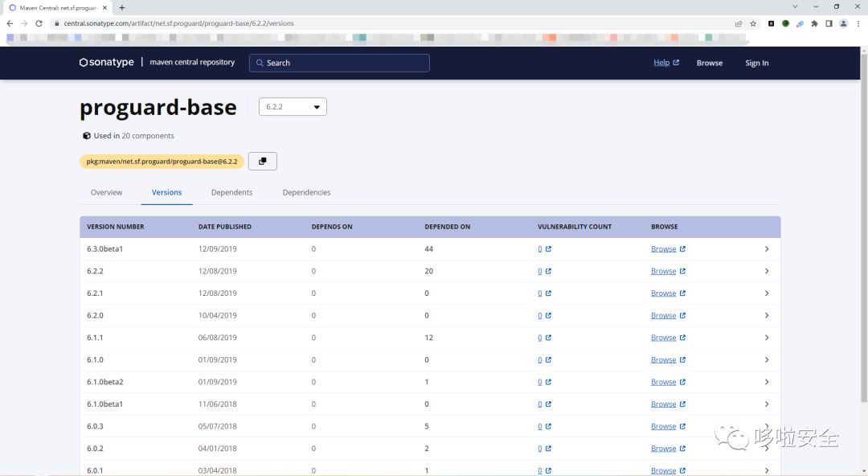Viewport: 868px width, 476px height.
Task: Select the Versions tab
Action: [x=166, y=192]
